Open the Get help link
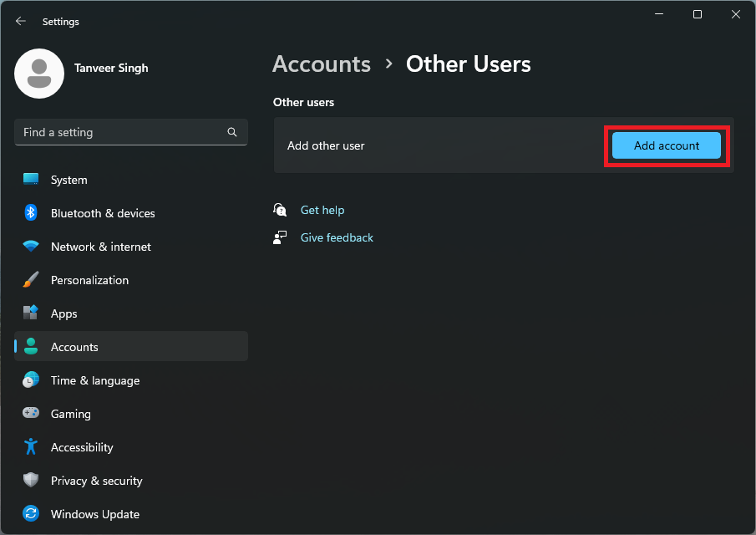 [322, 210]
